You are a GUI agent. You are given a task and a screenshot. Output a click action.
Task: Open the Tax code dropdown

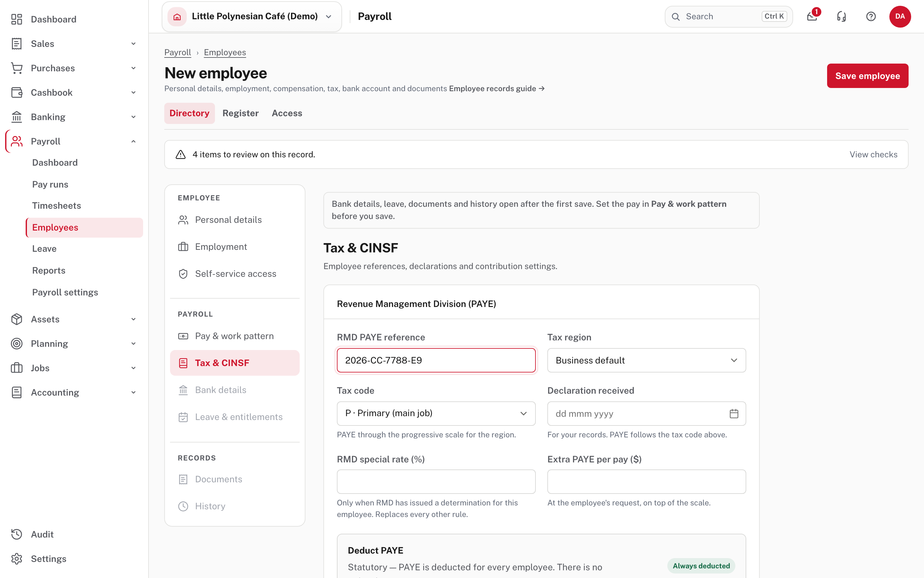click(436, 414)
